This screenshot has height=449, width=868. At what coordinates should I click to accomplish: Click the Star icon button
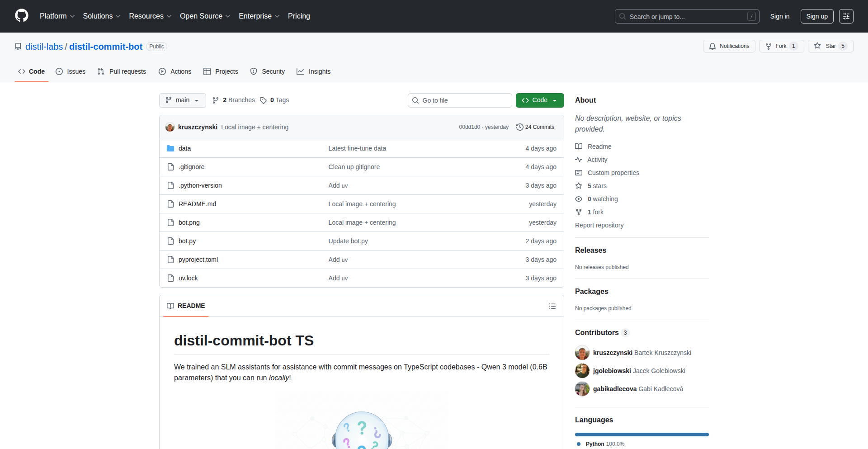(x=830, y=46)
